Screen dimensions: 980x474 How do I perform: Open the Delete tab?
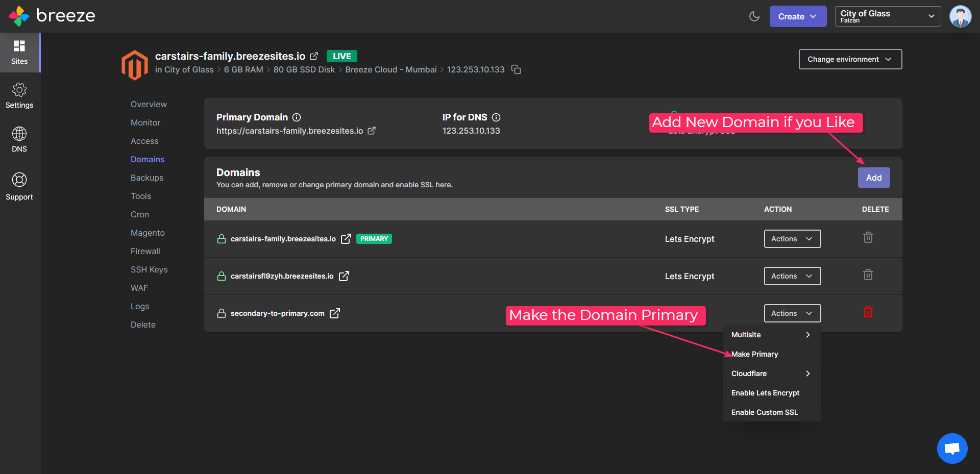[143, 325]
